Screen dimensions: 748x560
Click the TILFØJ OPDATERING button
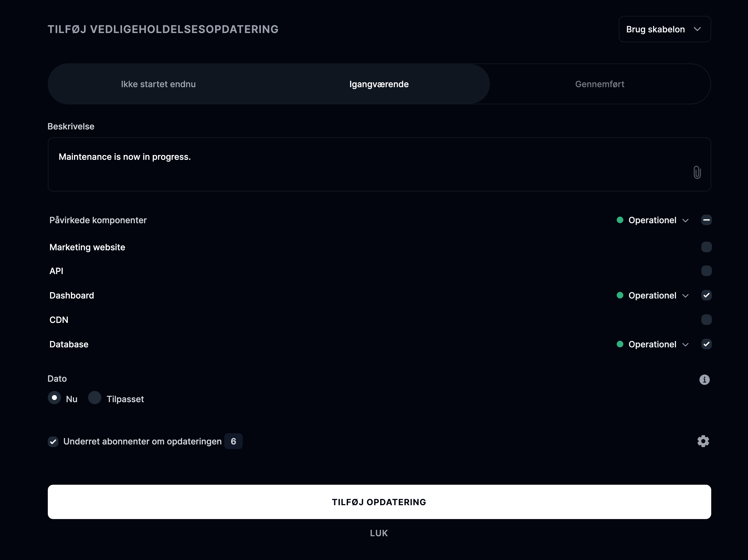click(379, 502)
